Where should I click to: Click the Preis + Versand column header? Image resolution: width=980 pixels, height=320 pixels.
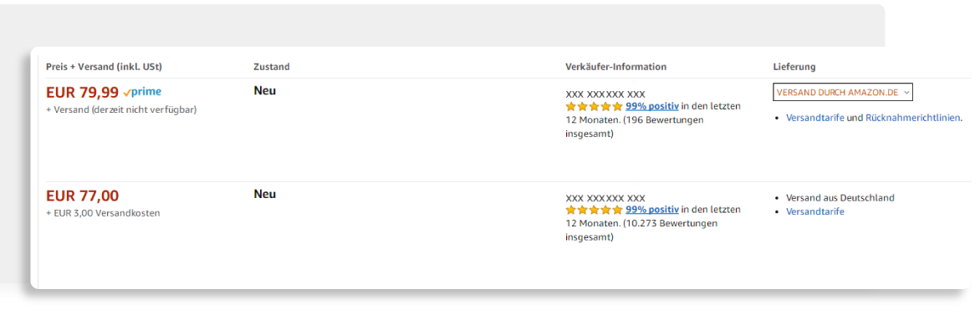(x=104, y=67)
